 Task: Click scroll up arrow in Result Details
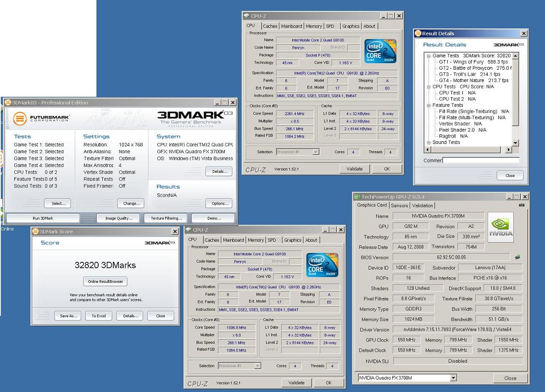pos(516,55)
